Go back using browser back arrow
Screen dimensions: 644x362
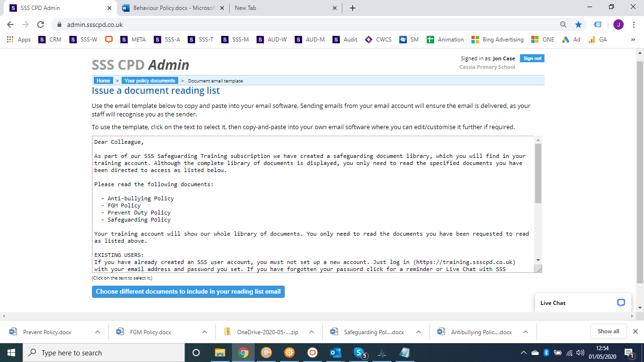[x=10, y=25]
